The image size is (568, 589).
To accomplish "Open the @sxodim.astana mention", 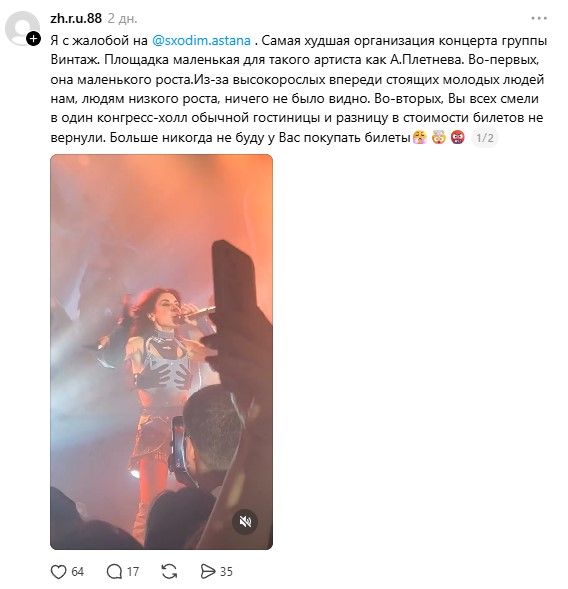I will [x=201, y=40].
